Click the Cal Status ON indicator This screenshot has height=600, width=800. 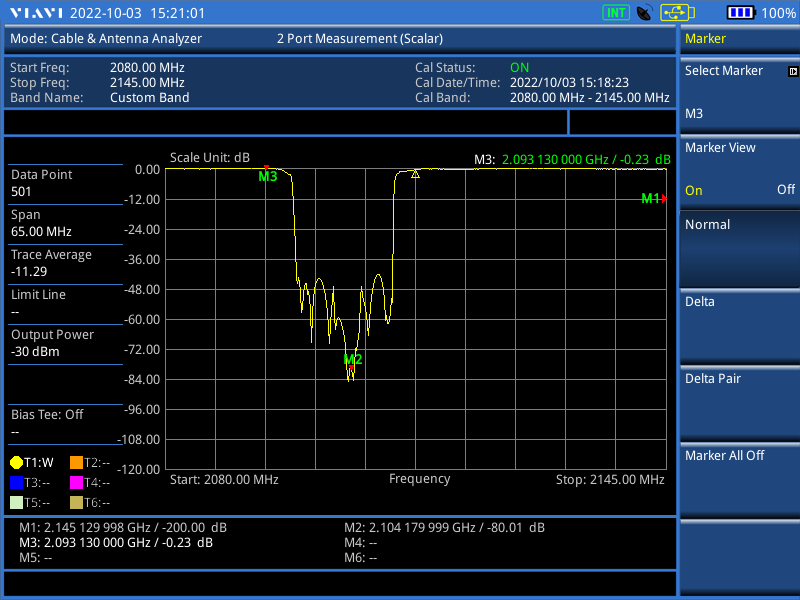pyautogui.click(x=519, y=68)
